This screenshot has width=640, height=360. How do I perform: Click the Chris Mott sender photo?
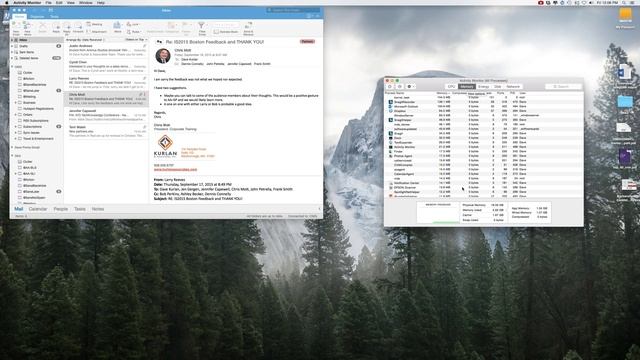click(x=163, y=56)
